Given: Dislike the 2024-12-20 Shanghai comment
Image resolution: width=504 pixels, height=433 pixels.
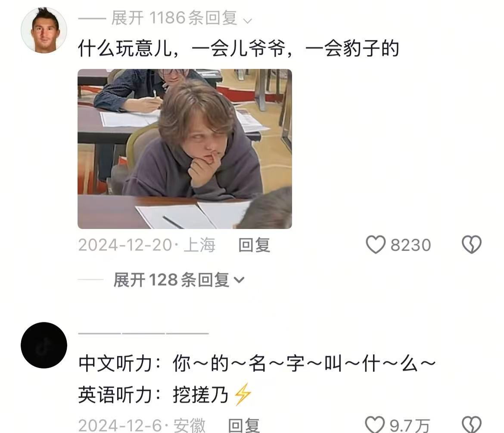Looking at the screenshot, I should pos(472,245).
